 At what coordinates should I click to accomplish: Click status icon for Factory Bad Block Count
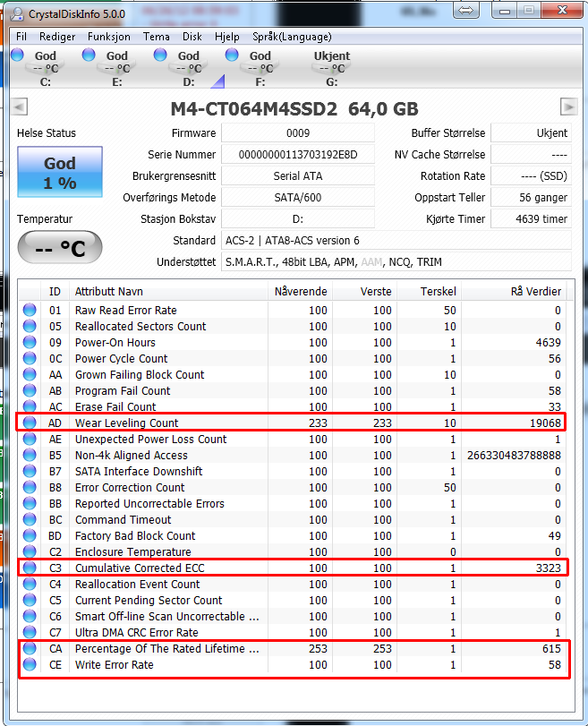pos(30,535)
